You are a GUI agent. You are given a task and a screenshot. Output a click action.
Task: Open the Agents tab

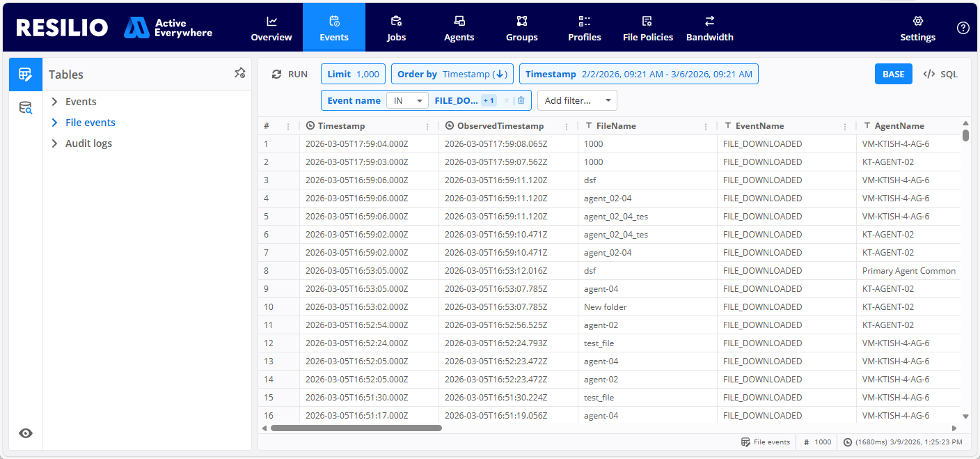459,28
